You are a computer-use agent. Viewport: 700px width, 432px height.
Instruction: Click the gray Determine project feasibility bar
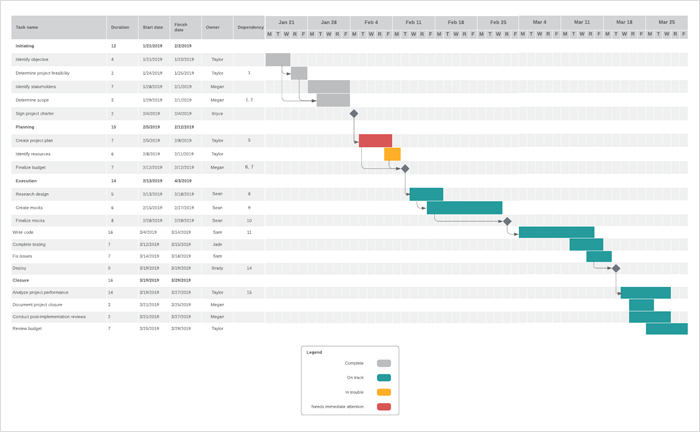(x=299, y=73)
